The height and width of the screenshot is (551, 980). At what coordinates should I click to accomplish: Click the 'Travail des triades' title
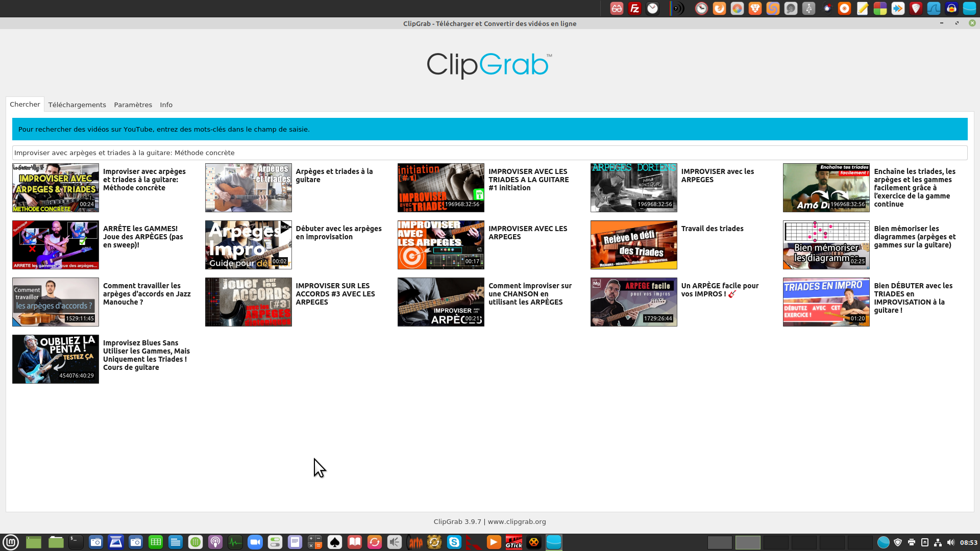click(713, 229)
